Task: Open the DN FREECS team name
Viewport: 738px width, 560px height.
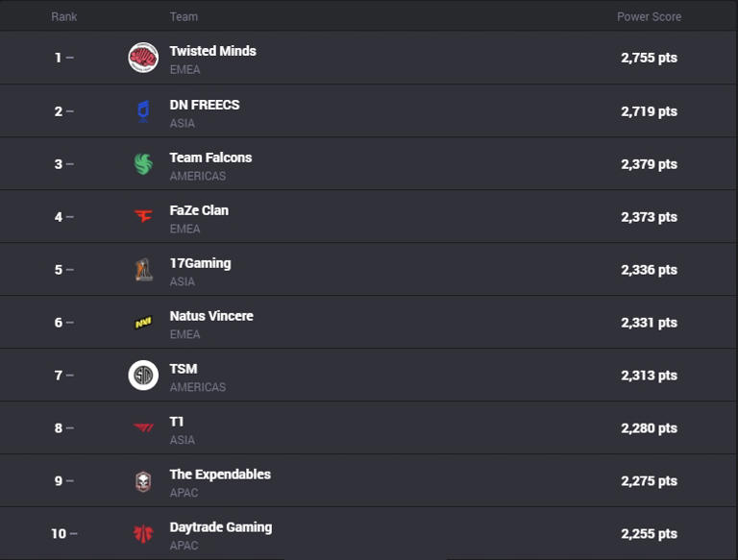Action: (x=204, y=104)
